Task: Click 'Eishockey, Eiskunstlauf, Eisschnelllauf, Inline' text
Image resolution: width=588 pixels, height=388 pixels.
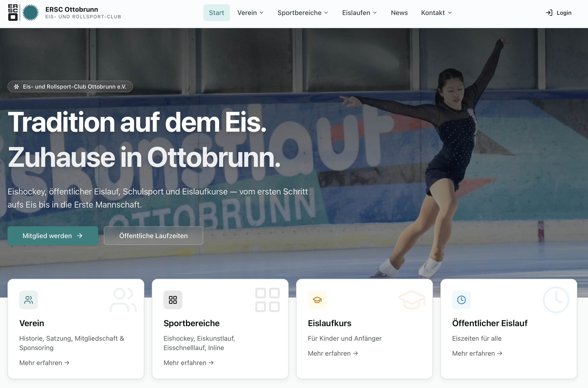Action: tap(199, 343)
